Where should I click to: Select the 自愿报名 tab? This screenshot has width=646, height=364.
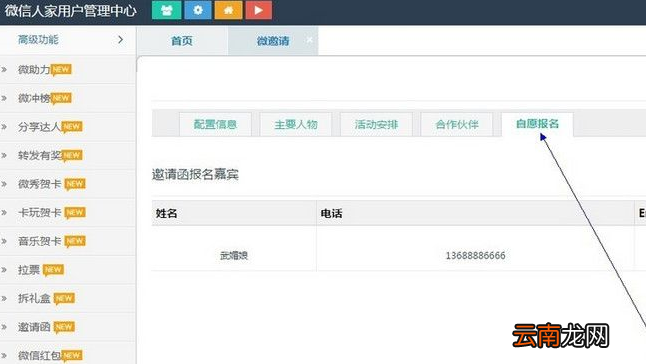pyautogui.click(x=537, y=124)
